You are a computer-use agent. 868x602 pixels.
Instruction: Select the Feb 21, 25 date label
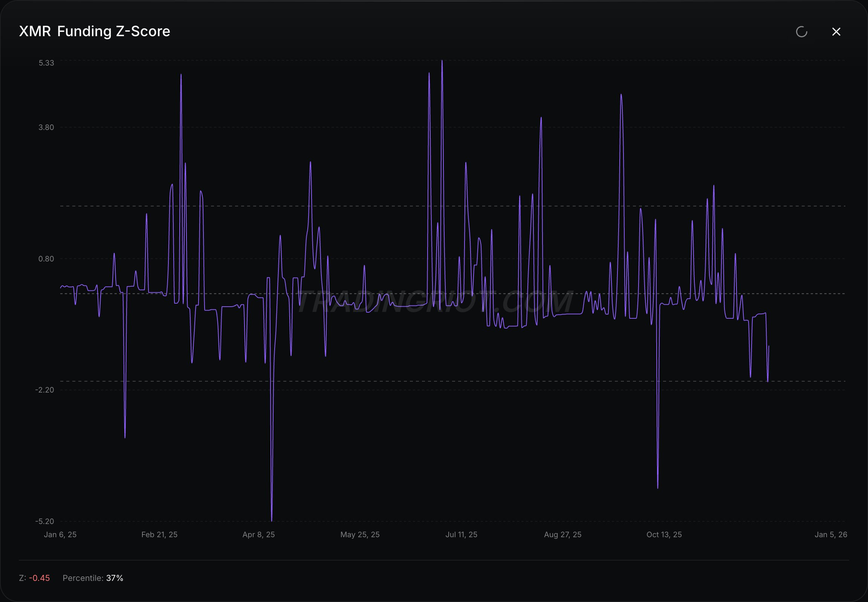point(159,535)
